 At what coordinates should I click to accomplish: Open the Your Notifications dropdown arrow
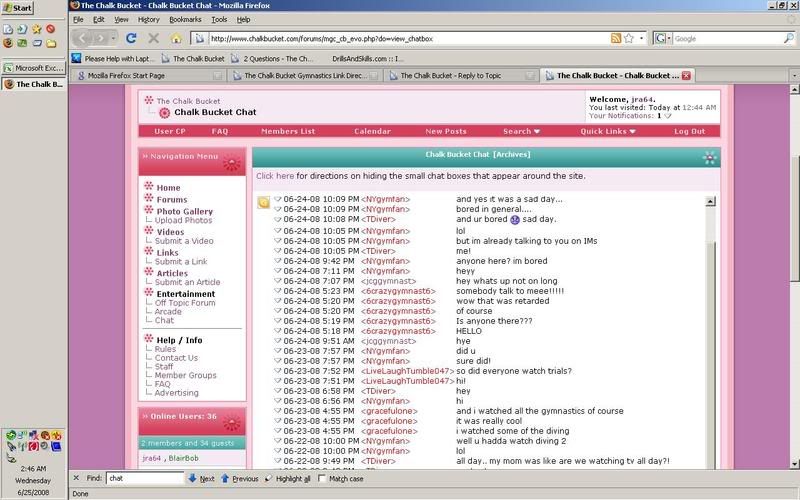click(x=668, y=116)
